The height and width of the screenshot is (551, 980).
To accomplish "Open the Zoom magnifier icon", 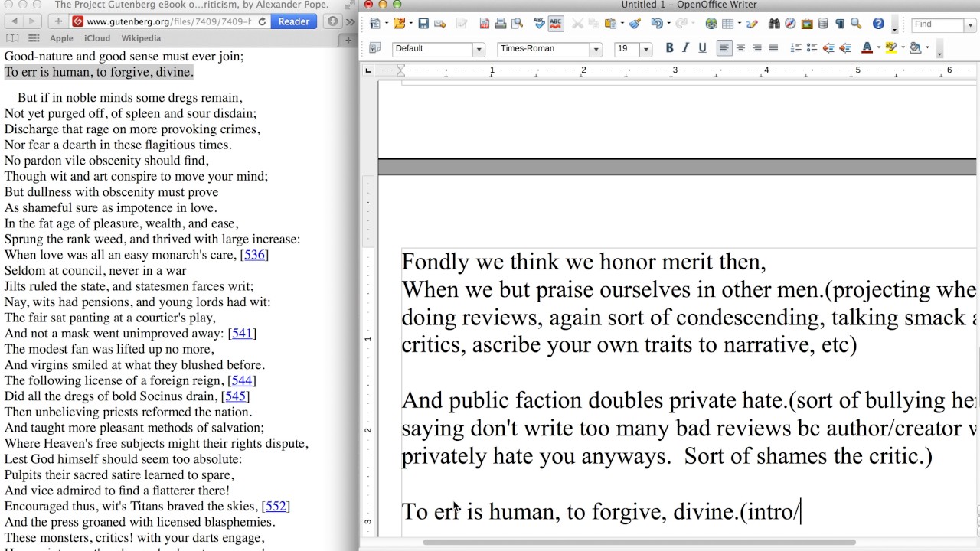I will 856,24.
